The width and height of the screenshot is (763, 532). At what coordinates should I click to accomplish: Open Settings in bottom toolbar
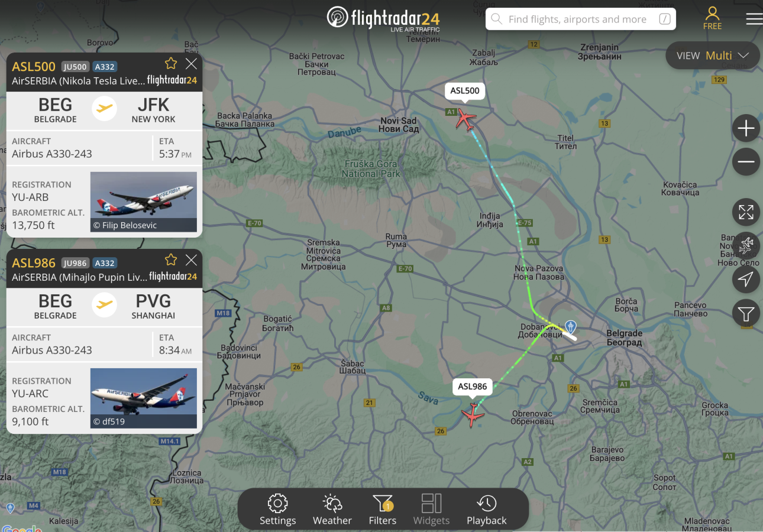tap(277, 510)
